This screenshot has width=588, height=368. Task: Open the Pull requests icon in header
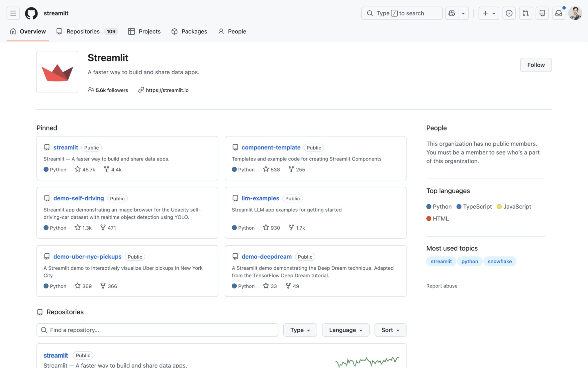pyautogui.click(x=526, y=13)
